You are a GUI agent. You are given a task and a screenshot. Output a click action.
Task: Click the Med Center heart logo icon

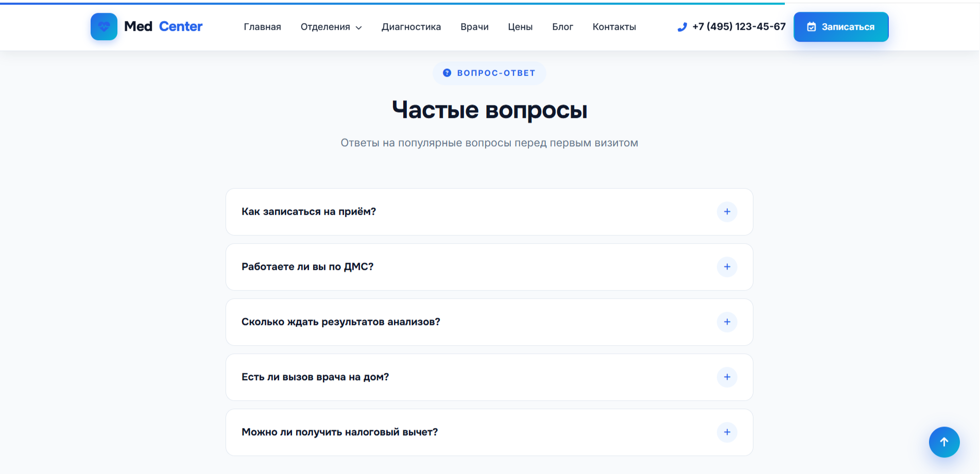(104, 27)
